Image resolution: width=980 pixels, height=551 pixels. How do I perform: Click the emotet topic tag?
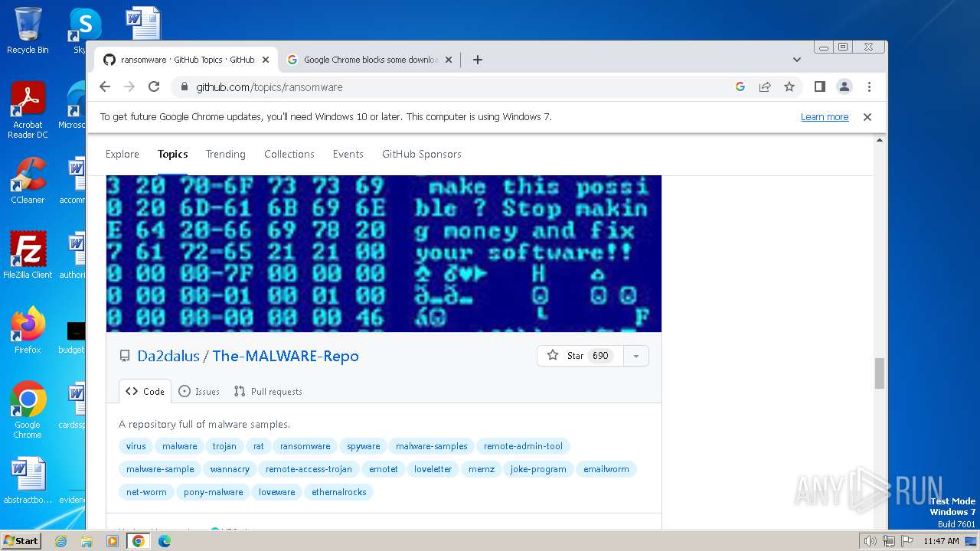384,469
